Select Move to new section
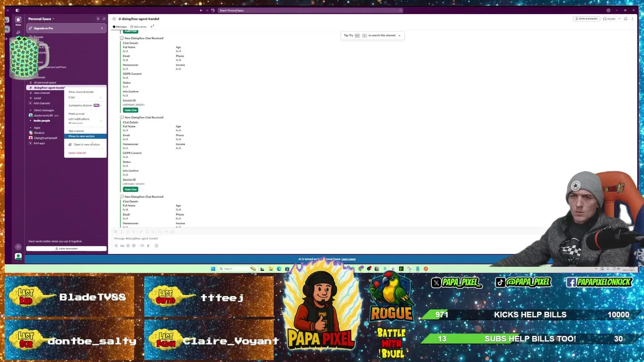 pyautogui.click(x=85, y=136)
